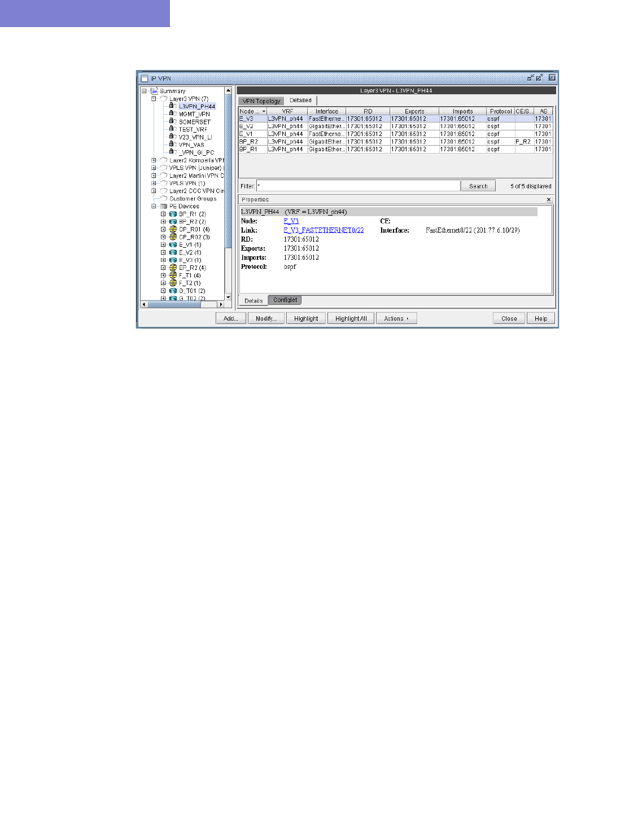This screenshot has height=840, width=629.
Task: Click the BP_R1 router icon
Action: [x=173, y=214]
